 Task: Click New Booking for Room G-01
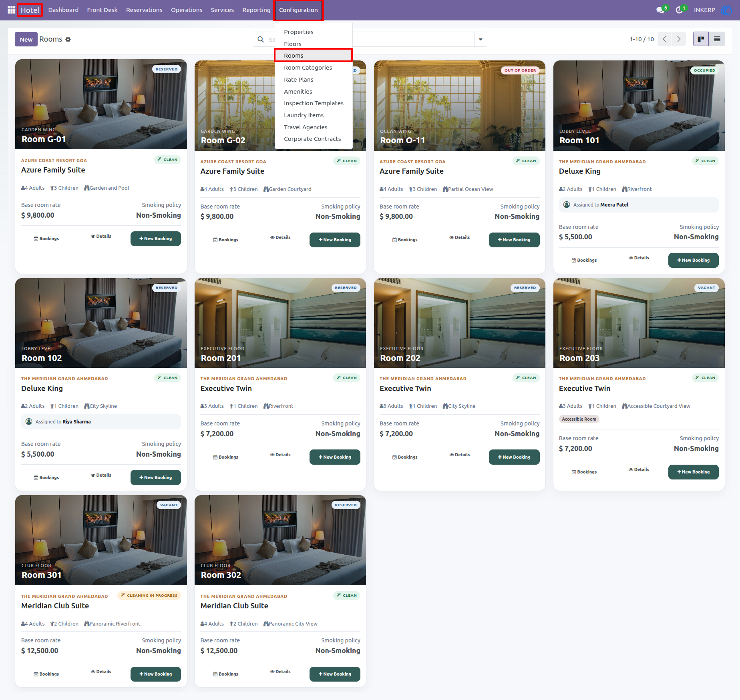(156, 239)
